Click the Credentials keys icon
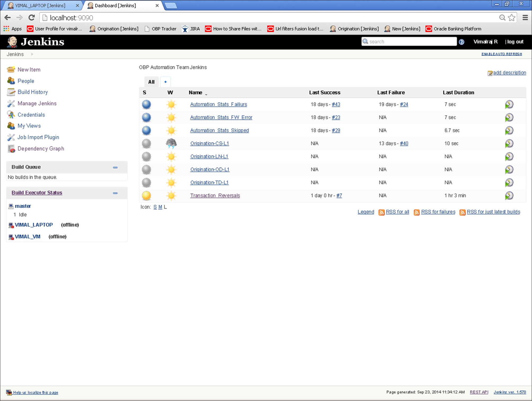This screenshot has width=532, height=401. (11, 115)
